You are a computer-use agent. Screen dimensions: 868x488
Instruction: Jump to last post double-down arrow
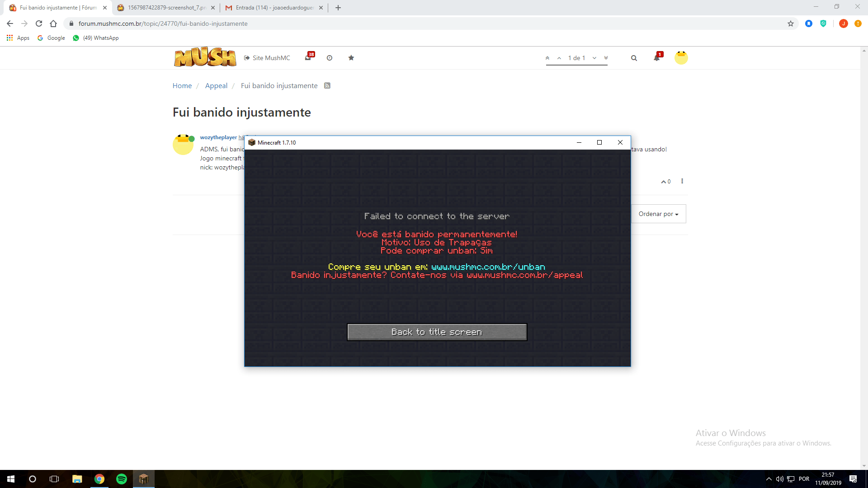(606, 58)
